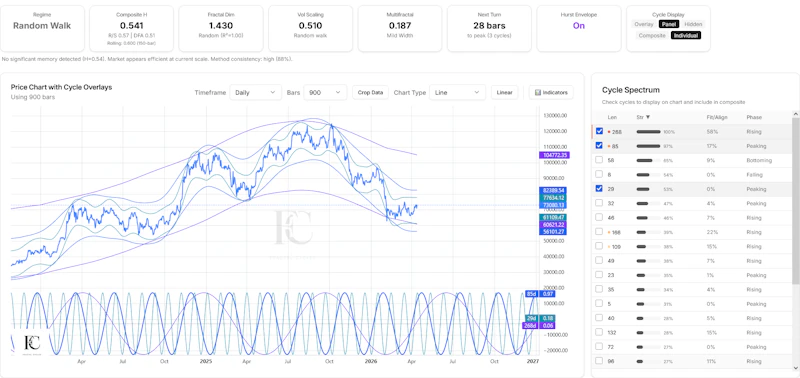Click the 29d 0.18 cycle tag
This screenshot has height=378, width=800.
(540, 318)
